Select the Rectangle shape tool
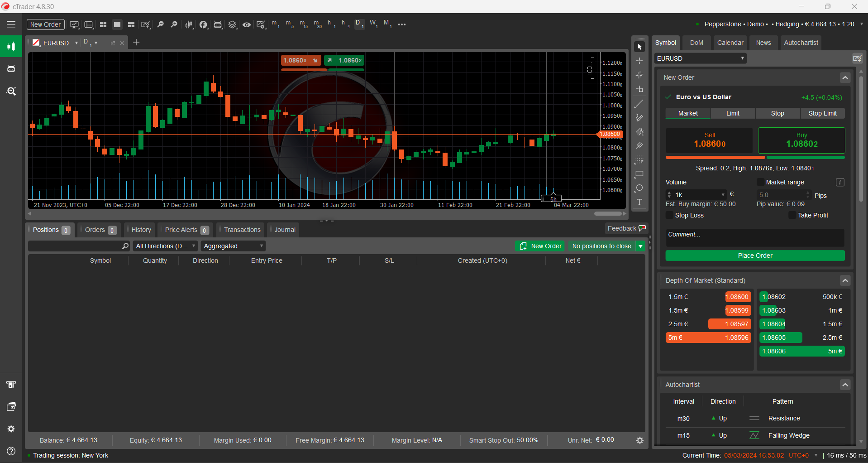This screenshot has height=463, width=868. [x=639, y=174]
